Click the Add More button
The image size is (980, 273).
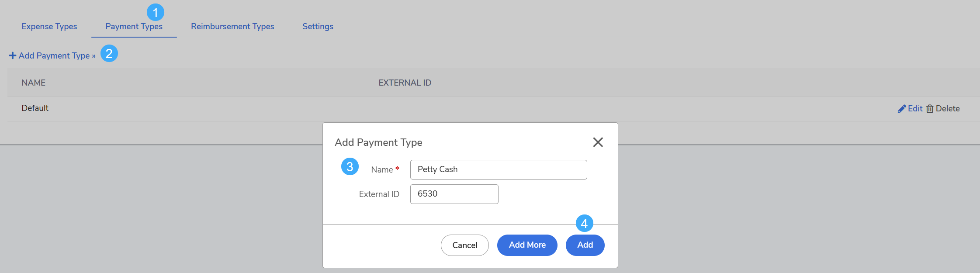click(527, 245)
